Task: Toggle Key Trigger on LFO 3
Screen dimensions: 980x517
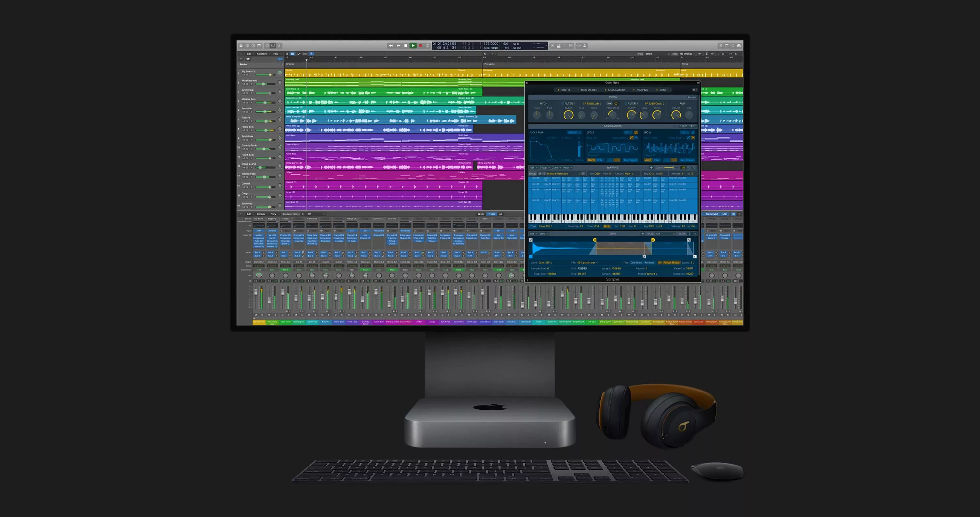Action: [x=687, y=160]
